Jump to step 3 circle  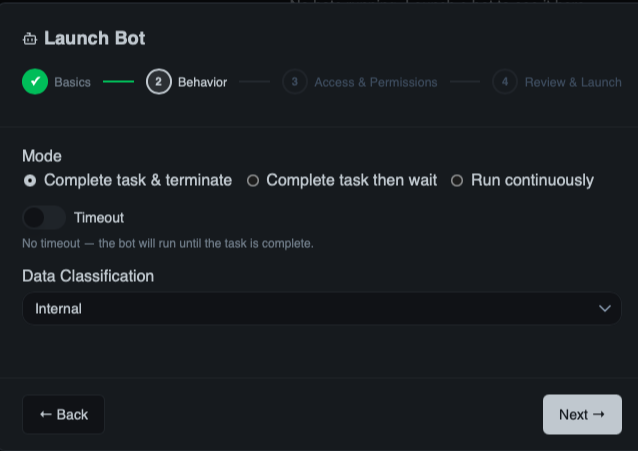pyautogui.click(x=295, y=82)
